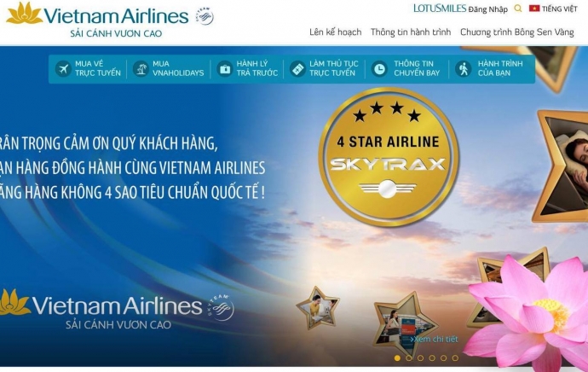Screen dimensions: 588x372
Task: Follow the Xem chi tiết link
Action: 434,340
